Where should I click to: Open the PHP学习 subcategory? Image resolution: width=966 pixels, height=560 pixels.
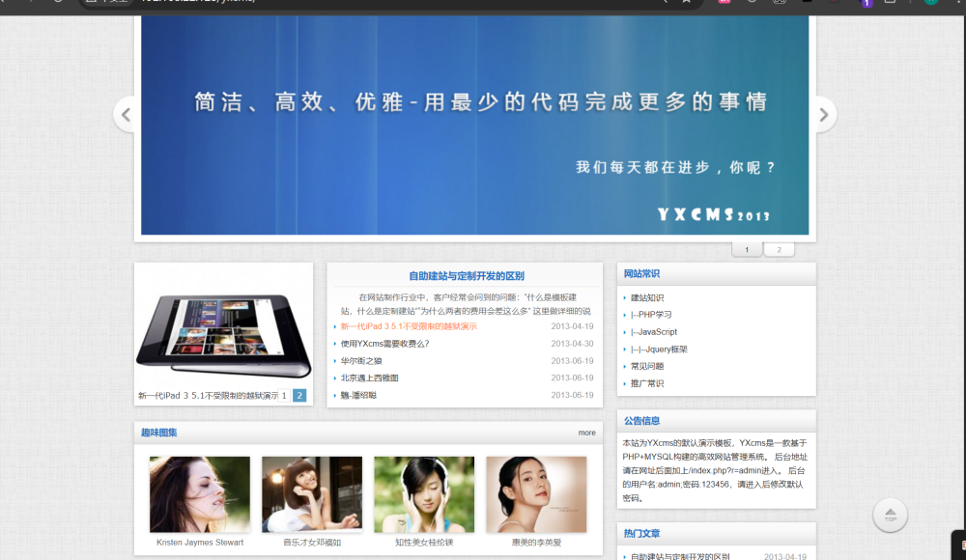[x=651, y=315]
